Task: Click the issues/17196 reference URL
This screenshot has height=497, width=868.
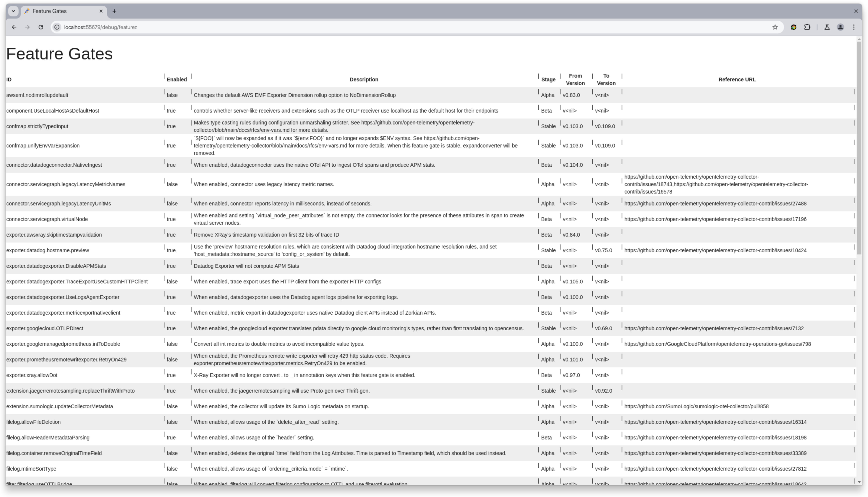Action: (x=715, y=220)
